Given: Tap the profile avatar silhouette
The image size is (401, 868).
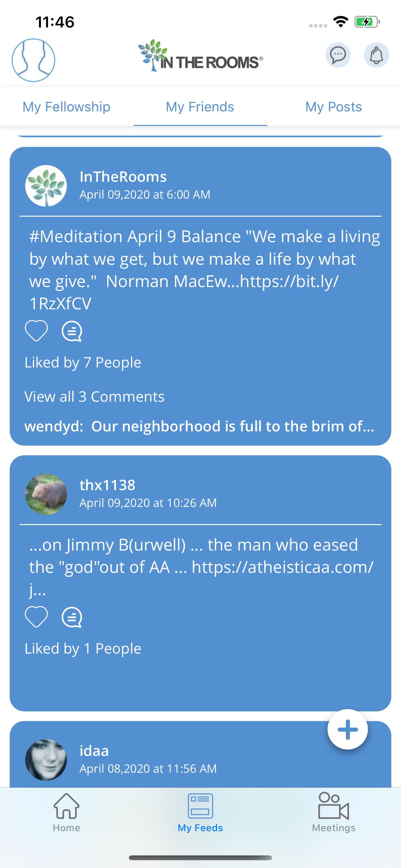Looking at the screenshot, I should click(x=33, y=60).
